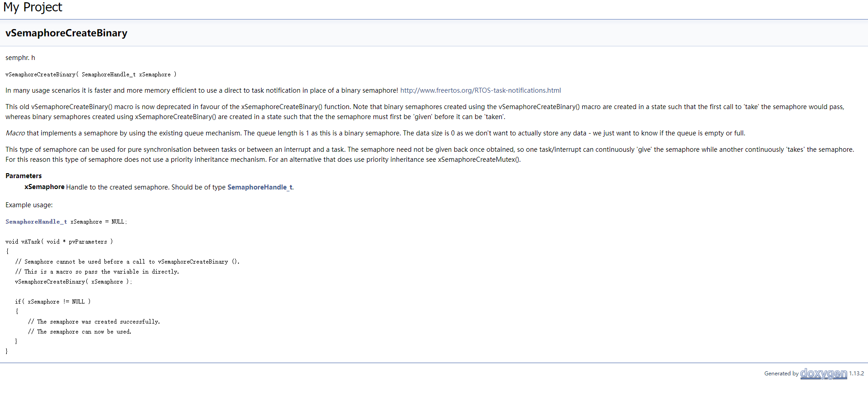Image resolution: width=868 pixels, height=394 pixels.
Task: Click the 'This is a macro so pass' comment
Action: pos(97,272)
